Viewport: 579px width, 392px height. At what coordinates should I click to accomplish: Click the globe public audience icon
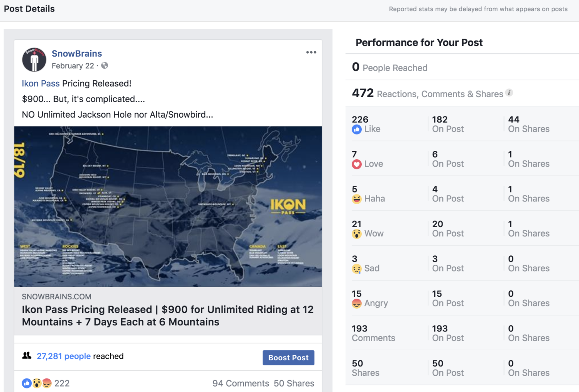(x=105, y=66)
